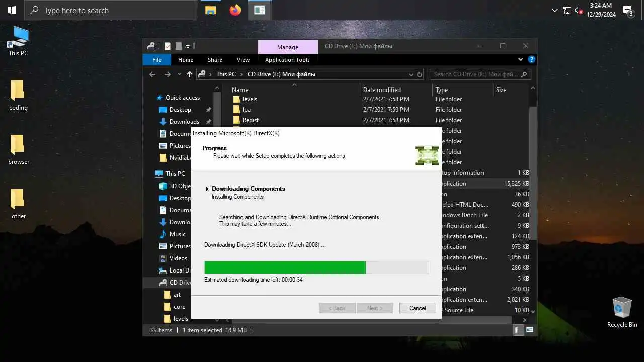
Task: Select core folder in navigation tree
Action: pyautogui.click(x=179, y=307)
